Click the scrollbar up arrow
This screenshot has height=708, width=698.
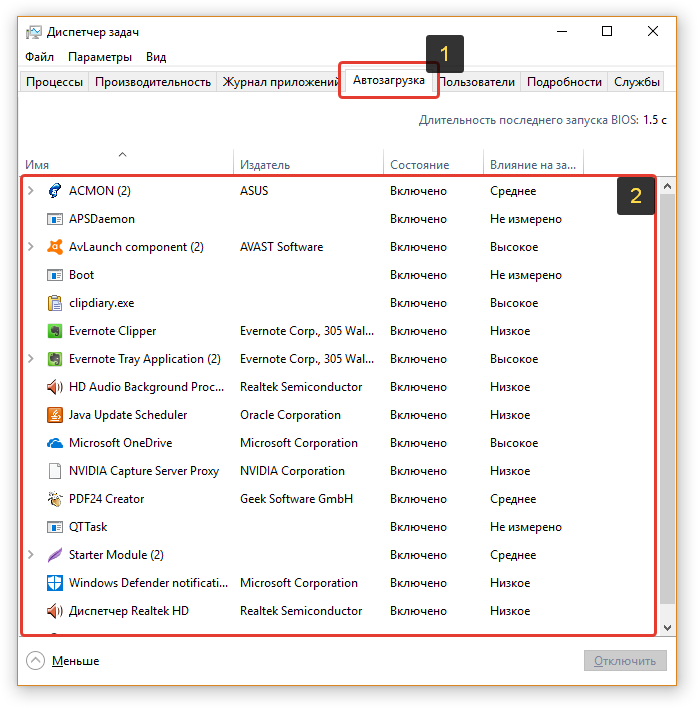coord(667,186)
